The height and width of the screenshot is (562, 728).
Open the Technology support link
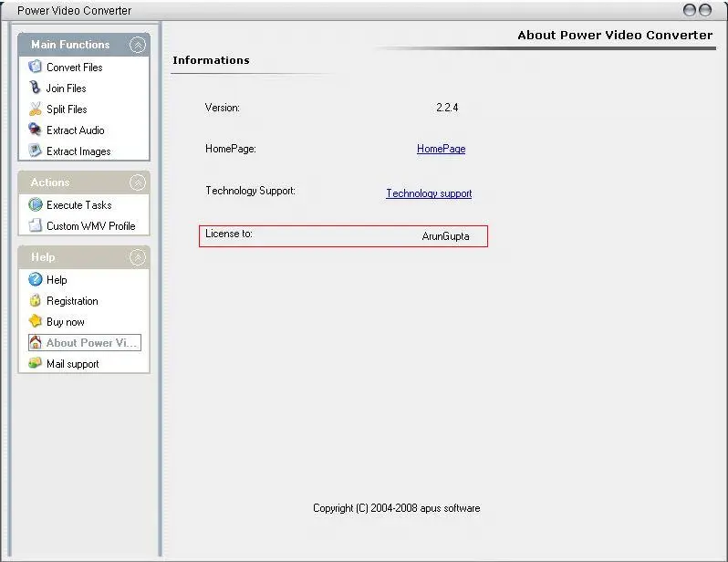tap(429, 193)
